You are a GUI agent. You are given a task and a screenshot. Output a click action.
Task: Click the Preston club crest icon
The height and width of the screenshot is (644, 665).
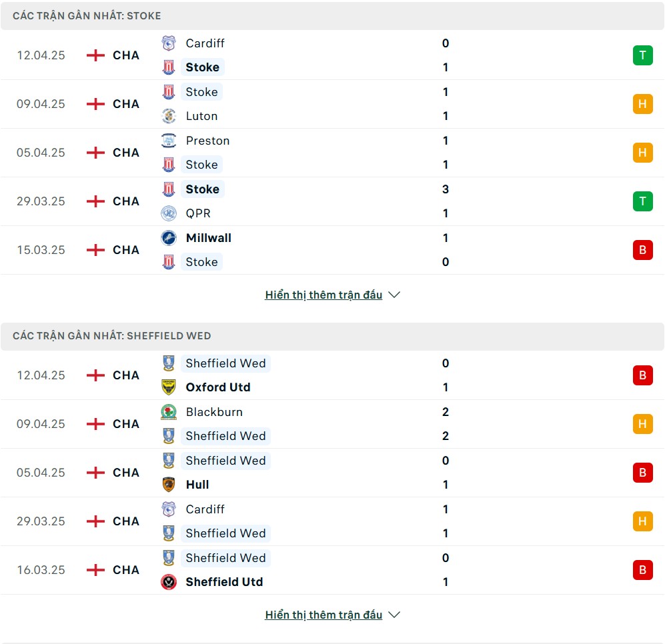tap(169, 140)
